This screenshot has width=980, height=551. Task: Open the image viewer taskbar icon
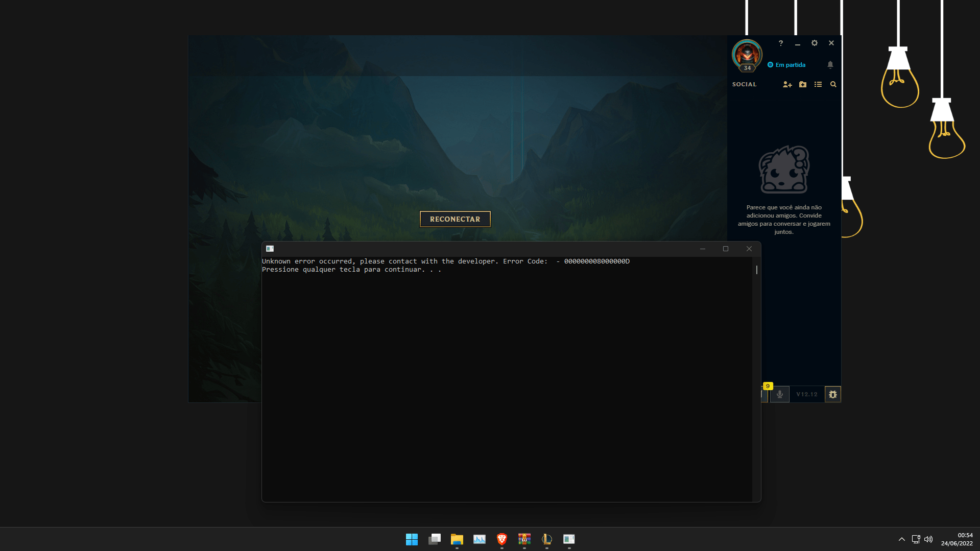[x=480, y=539]
